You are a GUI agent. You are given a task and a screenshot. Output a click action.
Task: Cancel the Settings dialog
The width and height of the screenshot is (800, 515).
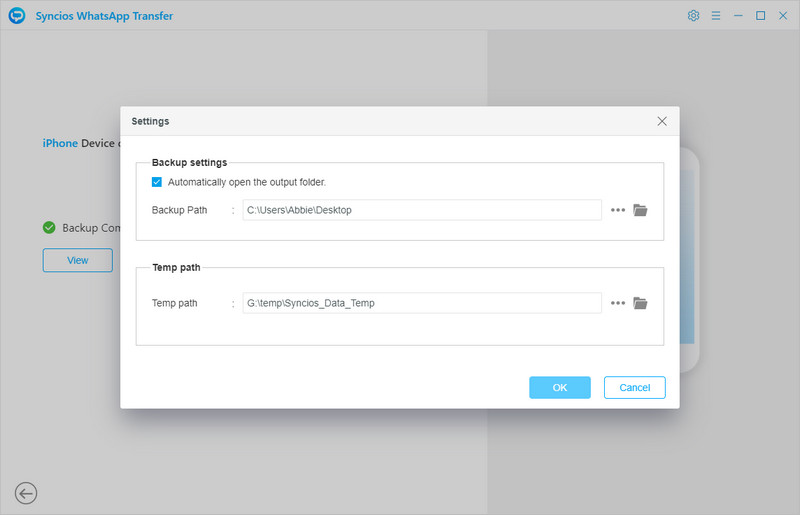(635, 387)
